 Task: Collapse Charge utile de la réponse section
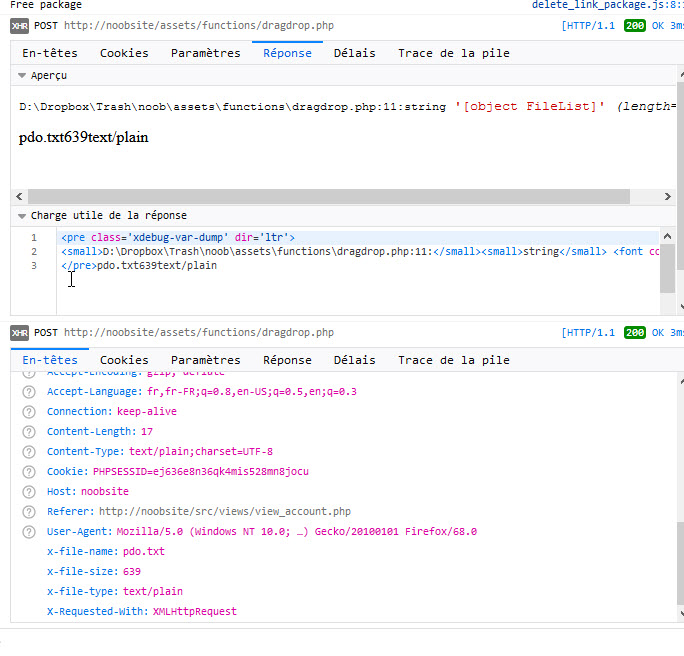pos(22,215)
